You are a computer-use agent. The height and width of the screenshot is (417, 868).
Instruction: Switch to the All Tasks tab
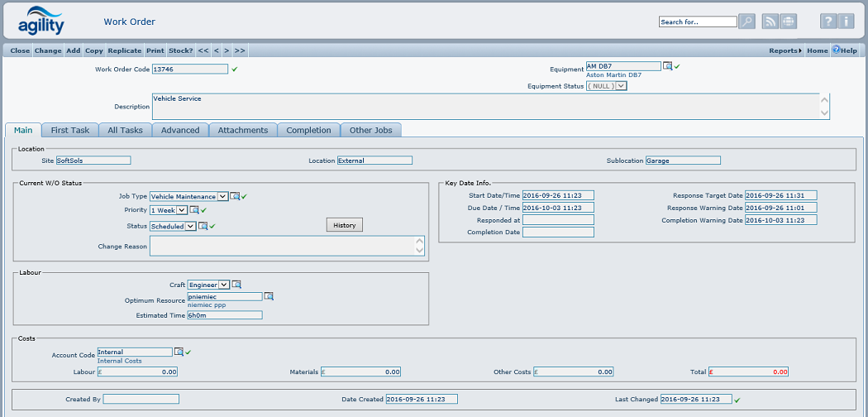(x=125, y=130)
